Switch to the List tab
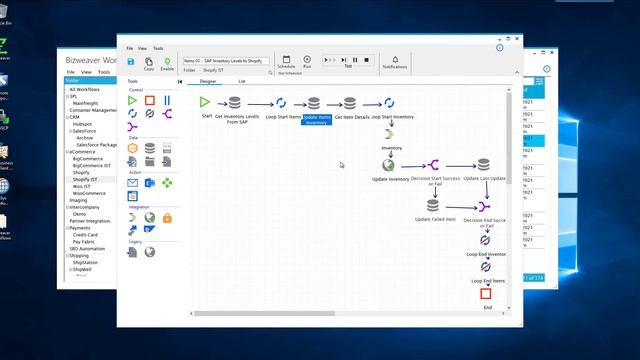The width and height of the screenshot is (640, 360). click(242, 81)
